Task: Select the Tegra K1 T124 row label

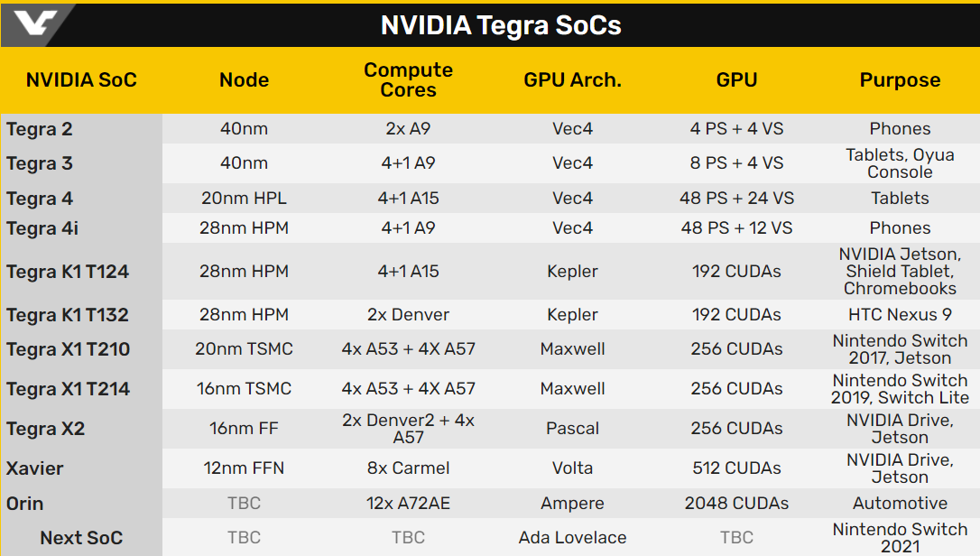Action: coord(68,272)
